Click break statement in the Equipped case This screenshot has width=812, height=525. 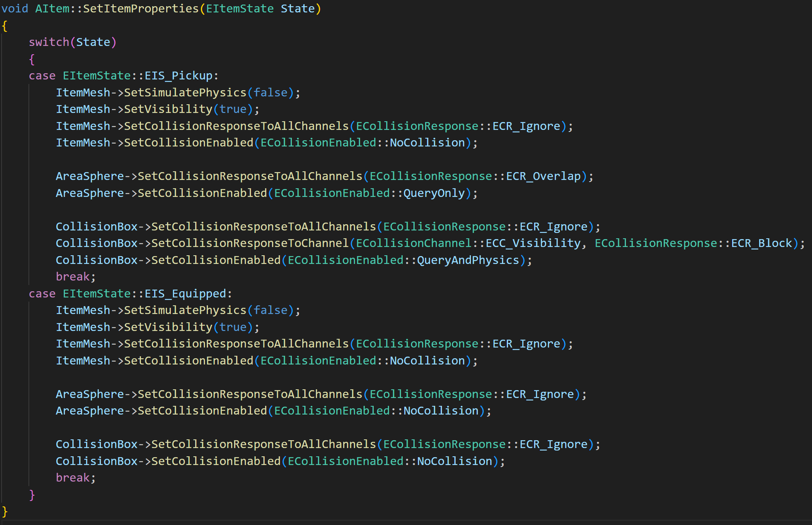(x=73, y=478)
